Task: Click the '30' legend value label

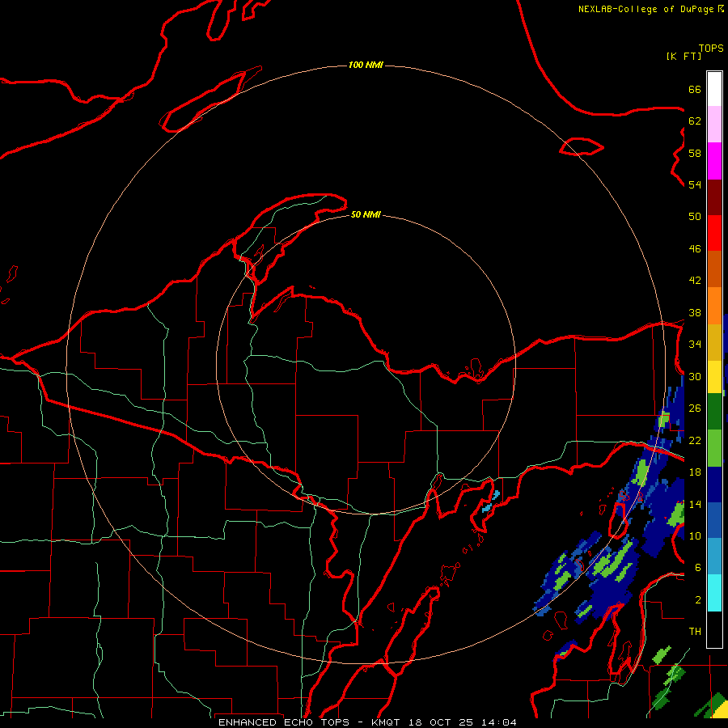Action: click(x=695, y=376)
